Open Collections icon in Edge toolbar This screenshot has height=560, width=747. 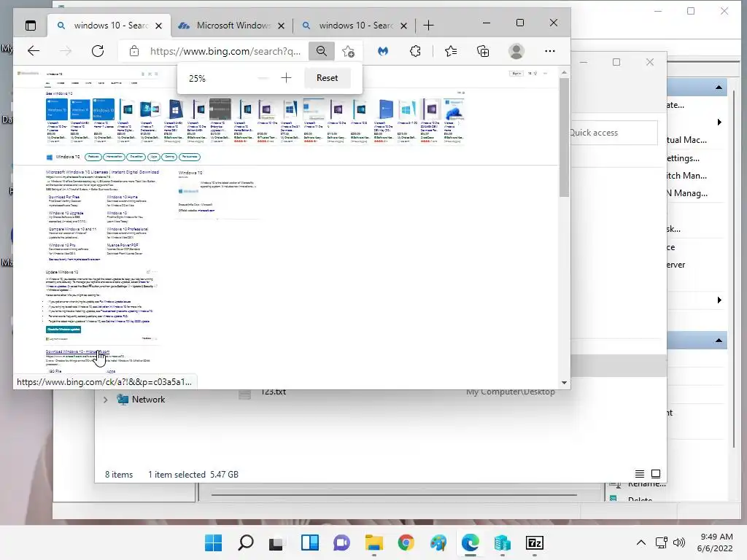pos(483,51)
